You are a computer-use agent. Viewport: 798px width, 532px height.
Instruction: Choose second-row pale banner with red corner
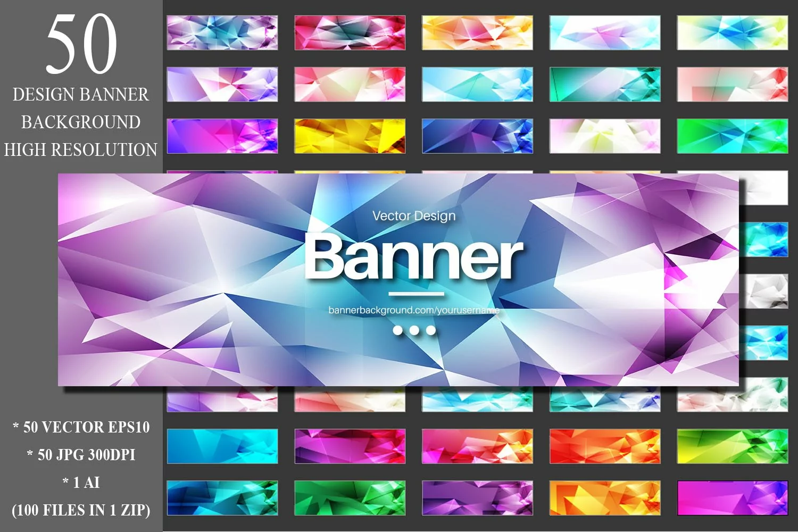coord(733,85)
